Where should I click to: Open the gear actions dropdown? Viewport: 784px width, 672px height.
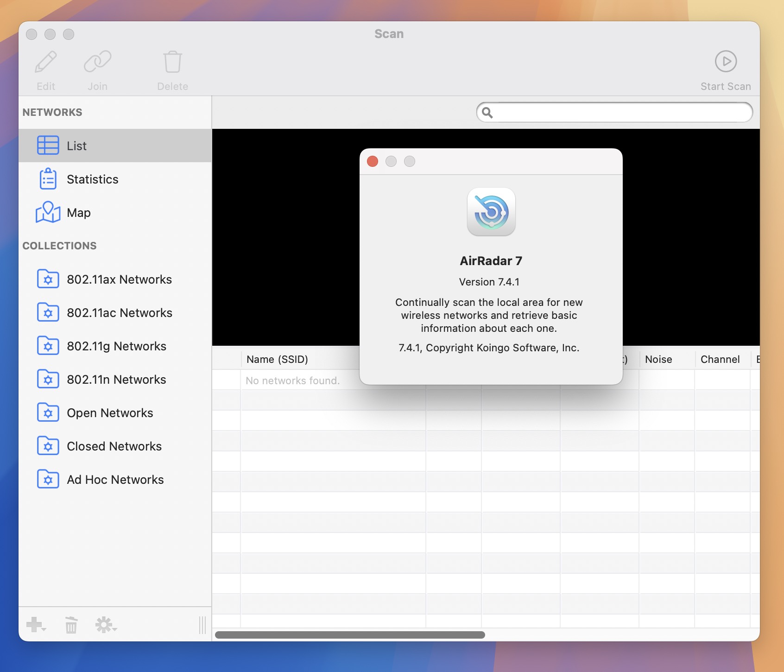(x=106, y=625)
